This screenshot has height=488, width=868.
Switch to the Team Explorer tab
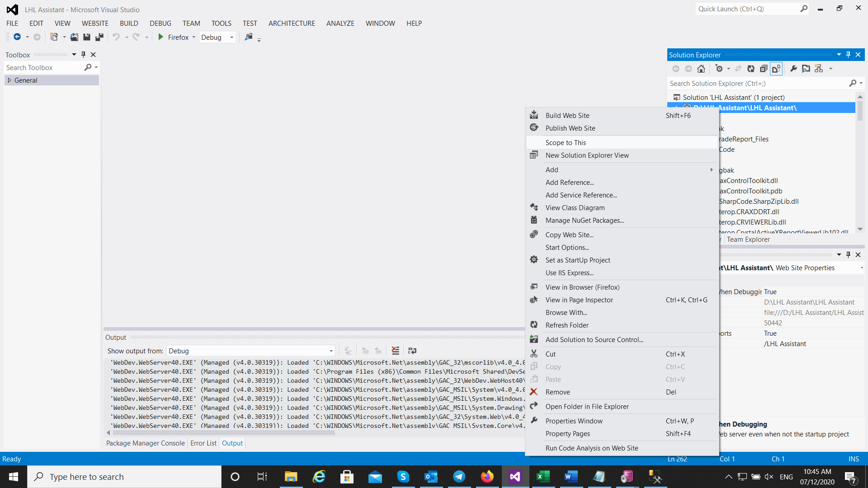click(x=748, y=239)
